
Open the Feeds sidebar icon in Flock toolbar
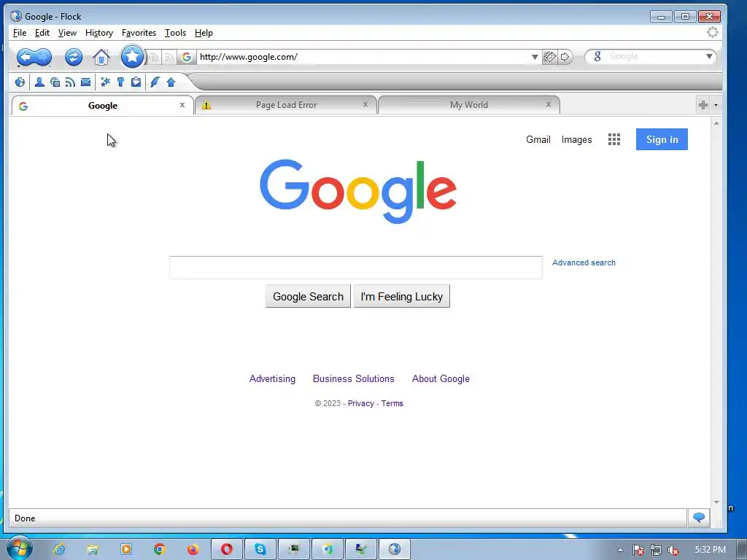(70, 82)
